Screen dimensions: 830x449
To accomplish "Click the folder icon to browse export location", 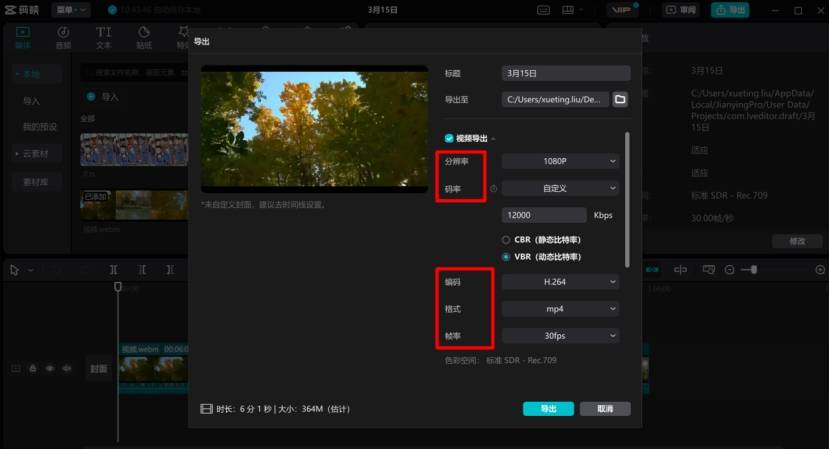I will pyautogui.click(x=620, y=99).
